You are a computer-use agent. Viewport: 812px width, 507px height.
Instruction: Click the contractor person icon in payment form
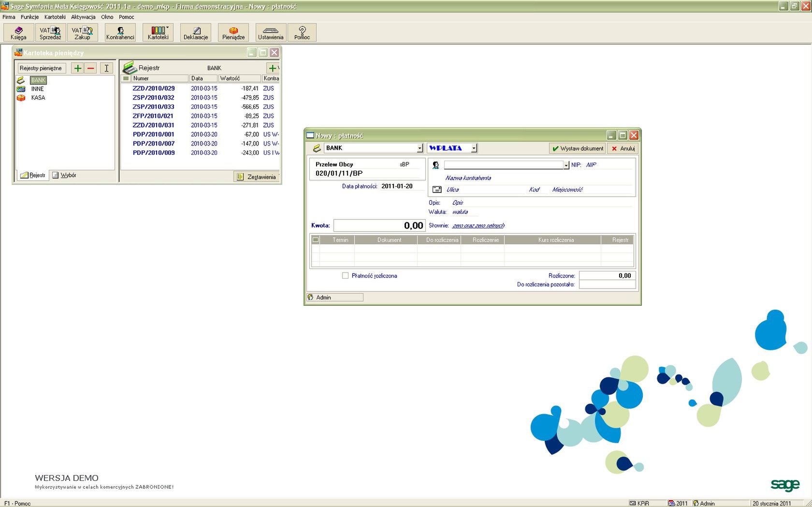(x=435, y=165)
